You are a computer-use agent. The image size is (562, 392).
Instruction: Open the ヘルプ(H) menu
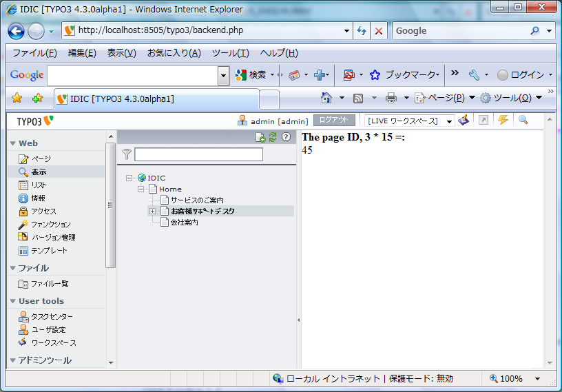(x=279, y=53)
